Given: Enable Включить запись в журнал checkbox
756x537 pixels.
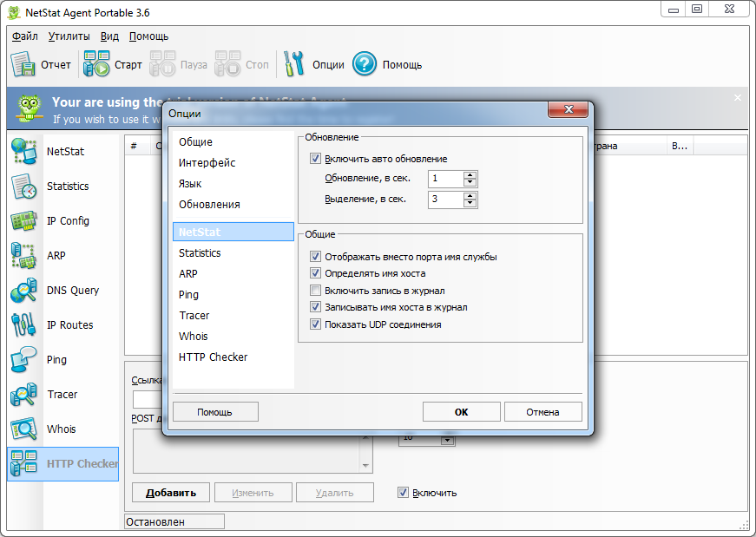Looking at the screenshot, I should click(x=315, y=291).
